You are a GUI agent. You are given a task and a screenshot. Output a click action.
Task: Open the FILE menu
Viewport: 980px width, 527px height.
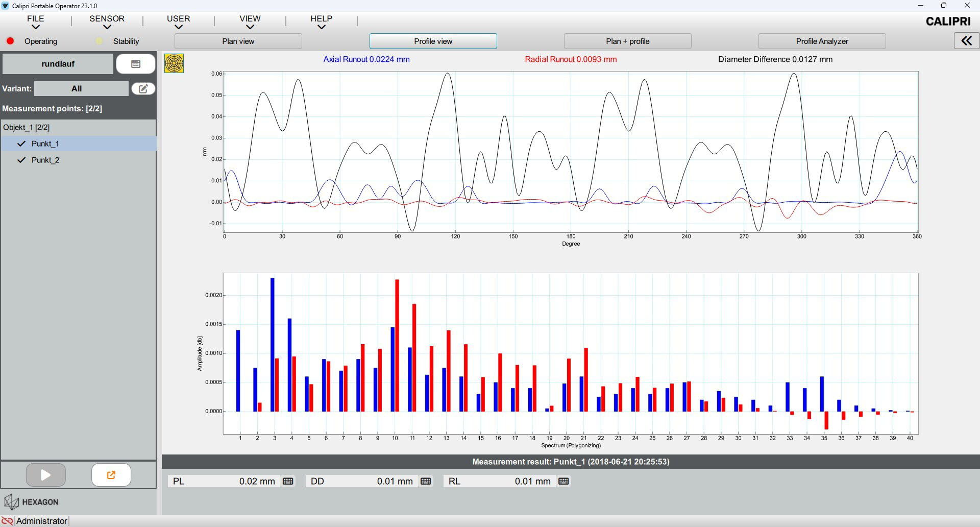coord(35,18)
